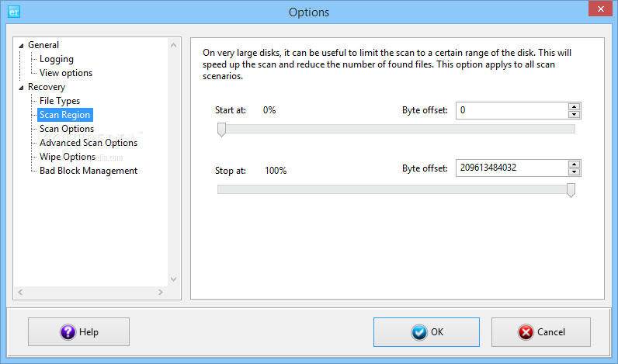This screenshot has width=618, height=364.
Task: Click the Start at slider thumb
Action: point(221,130)
